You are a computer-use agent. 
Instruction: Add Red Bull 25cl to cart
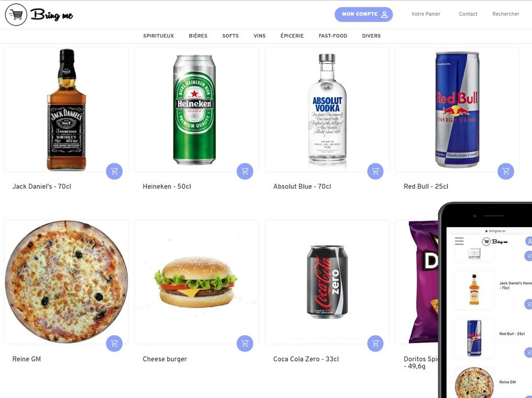(506, 171)
